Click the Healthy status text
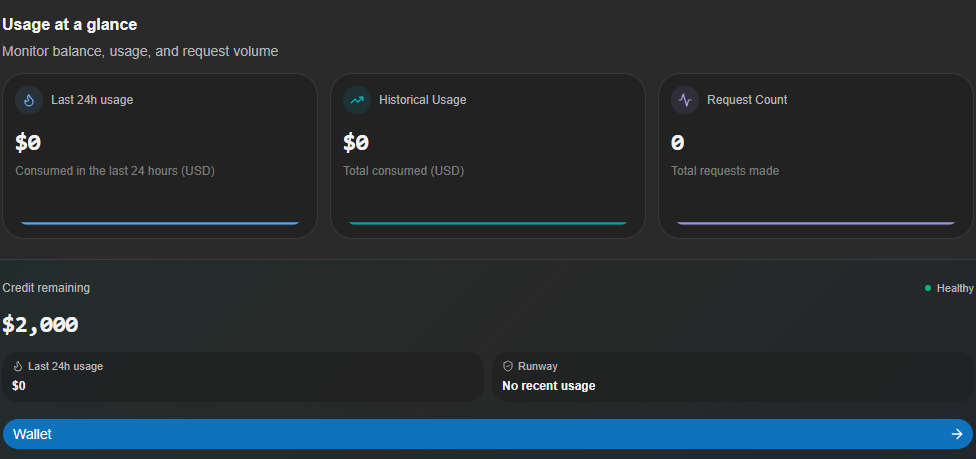 (x=955, y=288)
